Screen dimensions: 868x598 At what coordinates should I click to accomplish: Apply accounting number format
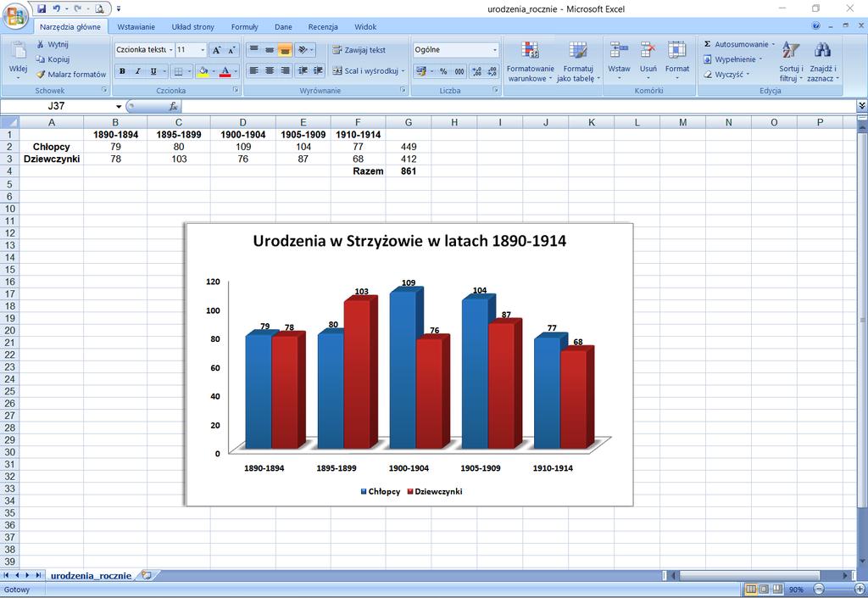pos(421,71)
